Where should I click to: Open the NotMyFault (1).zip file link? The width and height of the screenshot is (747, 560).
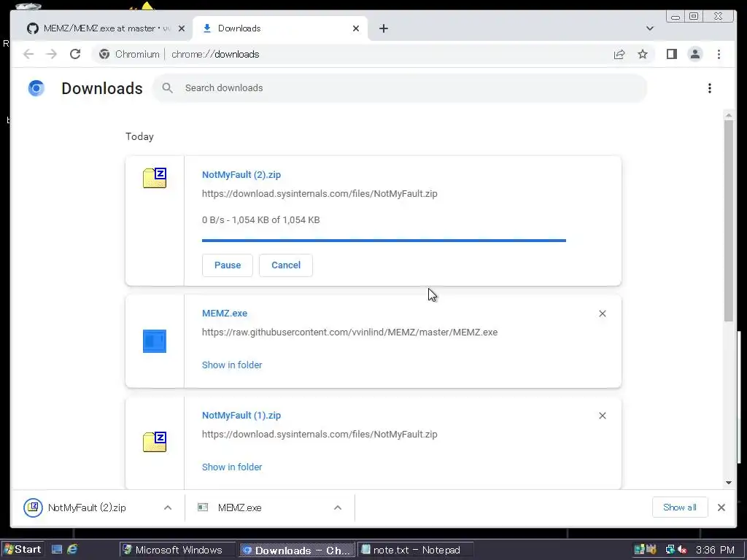(241, 415)
